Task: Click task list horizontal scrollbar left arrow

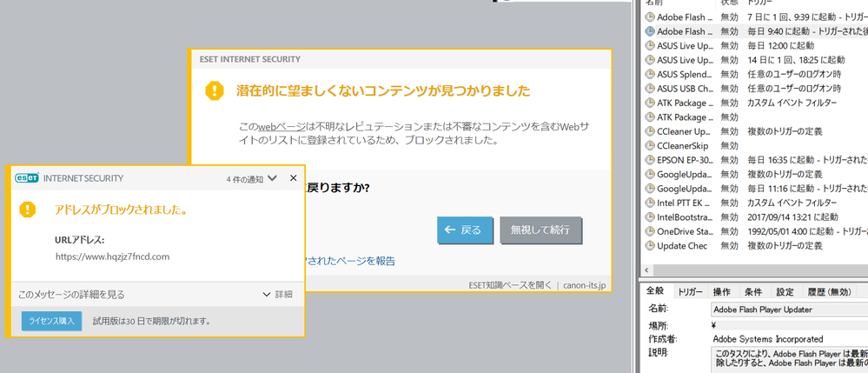Action: (645, 270)
